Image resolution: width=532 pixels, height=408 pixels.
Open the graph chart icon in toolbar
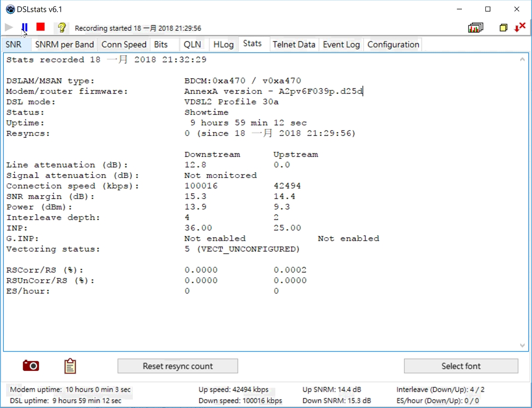pyautogui.click(x=476, y=28)
